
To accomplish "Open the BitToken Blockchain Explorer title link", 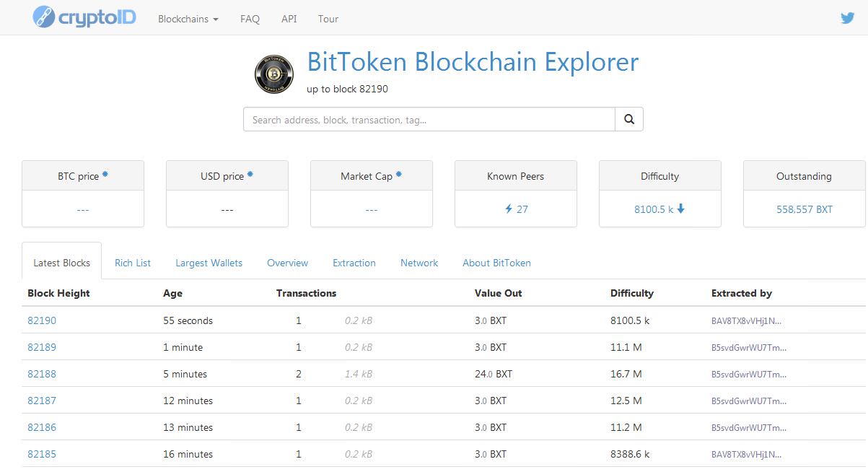I will point(473,62).
